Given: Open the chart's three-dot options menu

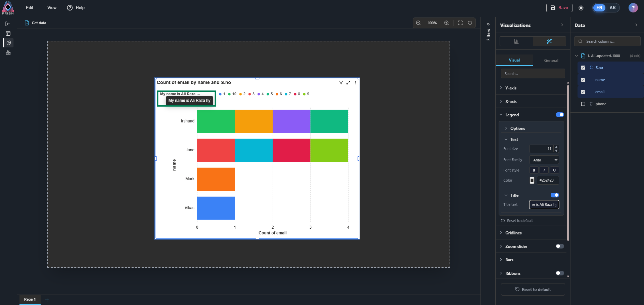Looking at the screenshot, I should [355, 83].
